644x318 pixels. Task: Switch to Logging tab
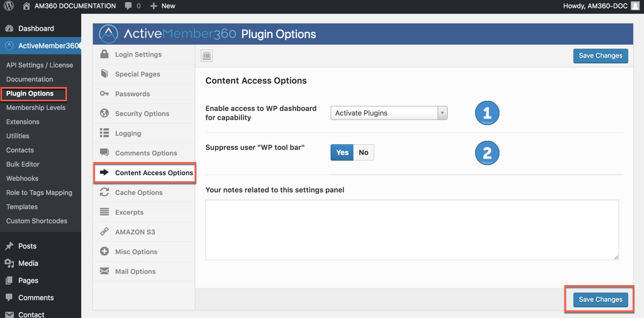pyautogui.click(x=144, y=133)
